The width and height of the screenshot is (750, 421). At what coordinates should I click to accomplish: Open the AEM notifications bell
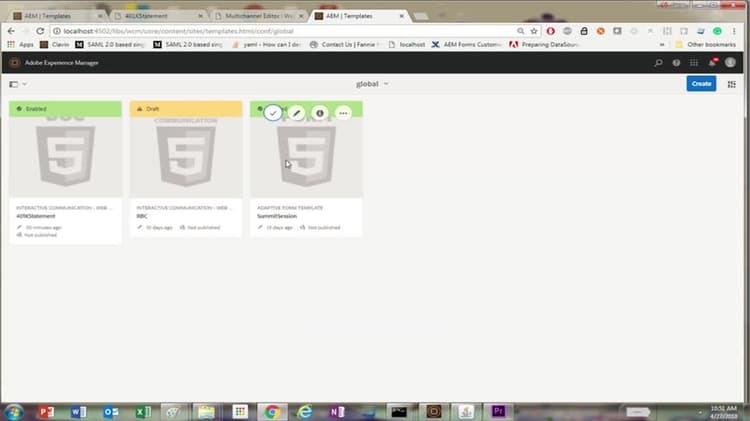click(x=712, y=62)
